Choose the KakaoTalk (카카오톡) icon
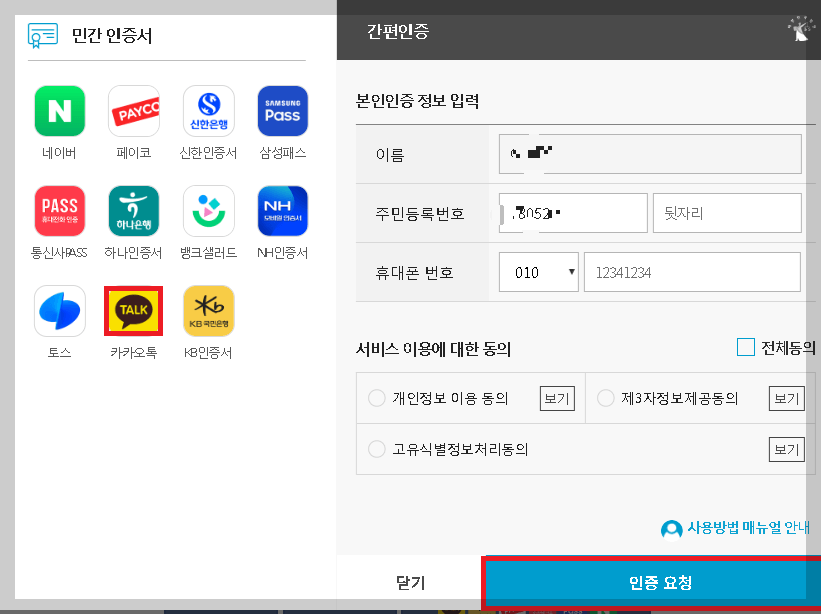This screenshot has width=821, height=614. pyautogui.click(x=134, y=311)
